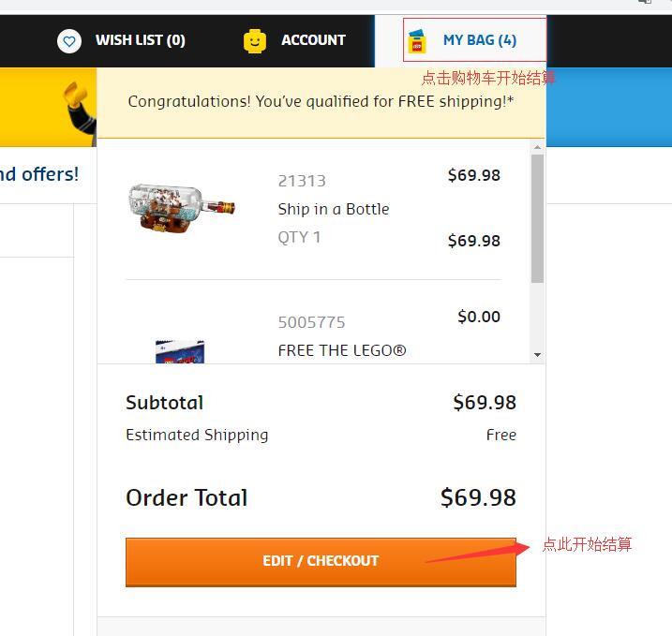Open the WISH LIST (0) link

pos(140,40)
